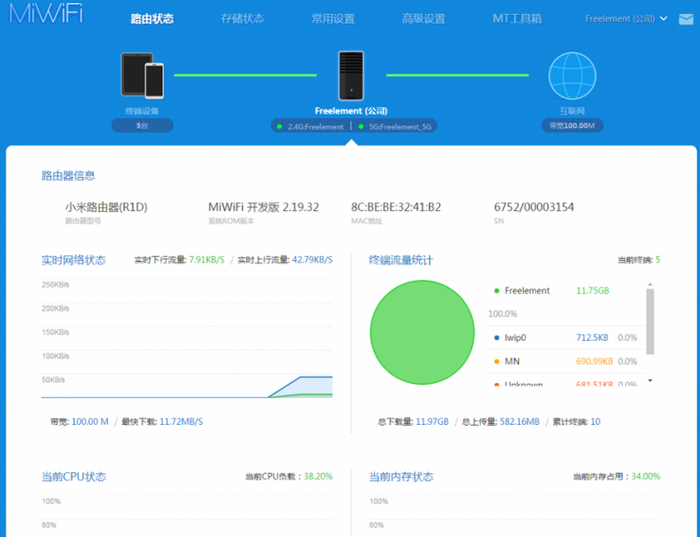Viewport: 700px width, 537px height.
Task: Open the mail envelope icon
Action: tap(686, 19)
